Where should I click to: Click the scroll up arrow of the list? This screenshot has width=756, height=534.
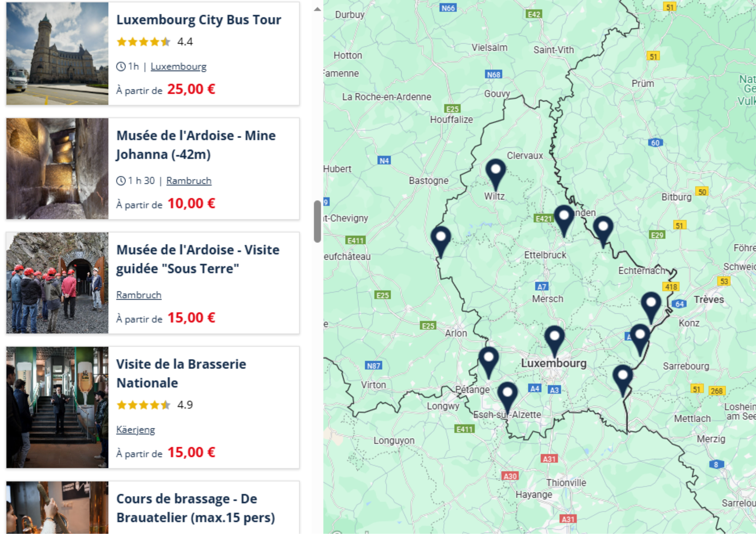tap(317, 9)
